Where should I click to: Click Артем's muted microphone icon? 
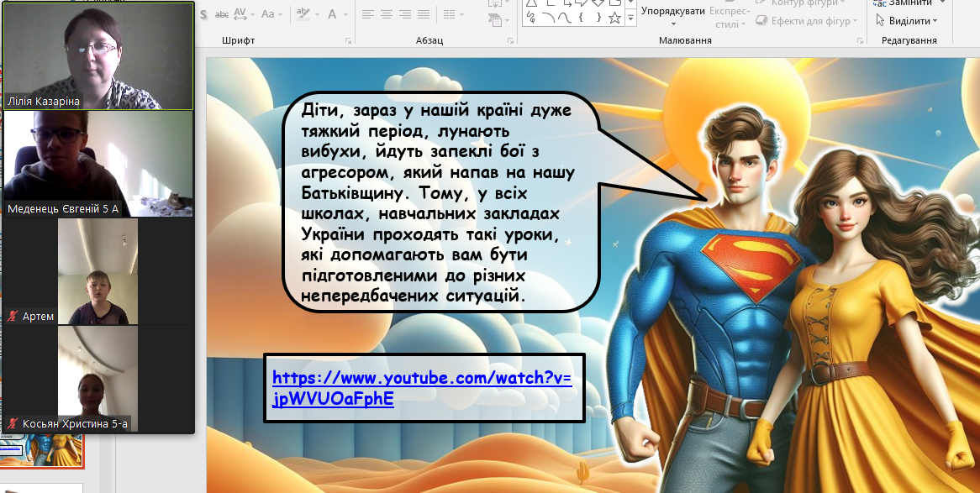(13, 316)
